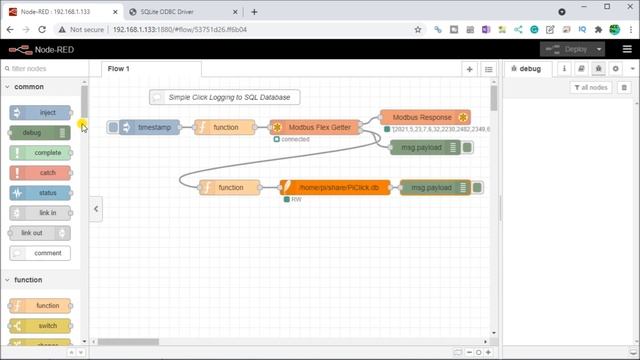This screenshot has width=640, height=360.
Task: Switch to the Flow 1 tab
Action: (151, 69)
